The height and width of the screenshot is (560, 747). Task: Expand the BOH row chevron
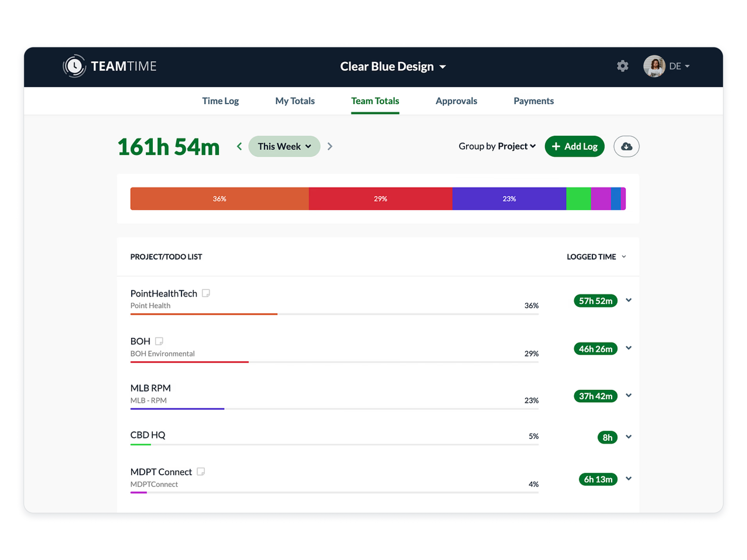coord(628,348)
